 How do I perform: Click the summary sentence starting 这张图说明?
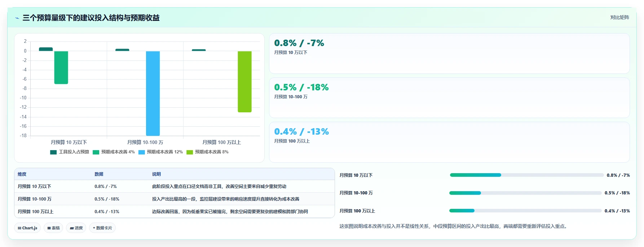pos(454,226)
